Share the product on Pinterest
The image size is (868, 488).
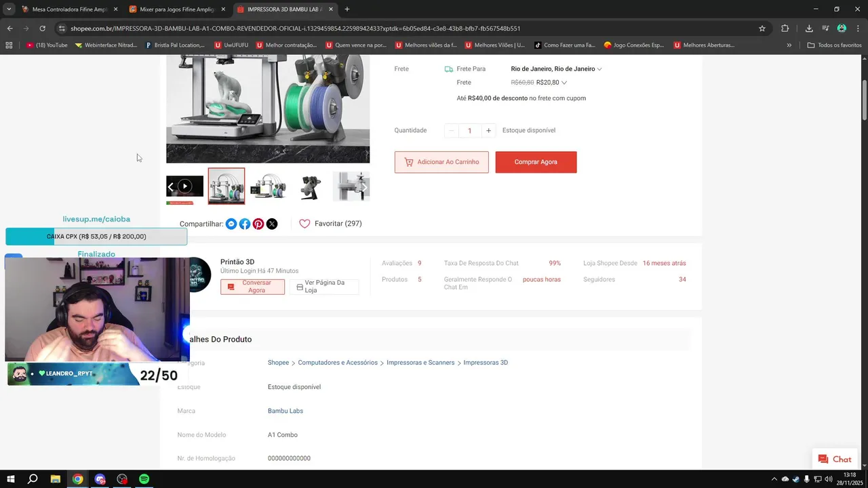(258, 224)
